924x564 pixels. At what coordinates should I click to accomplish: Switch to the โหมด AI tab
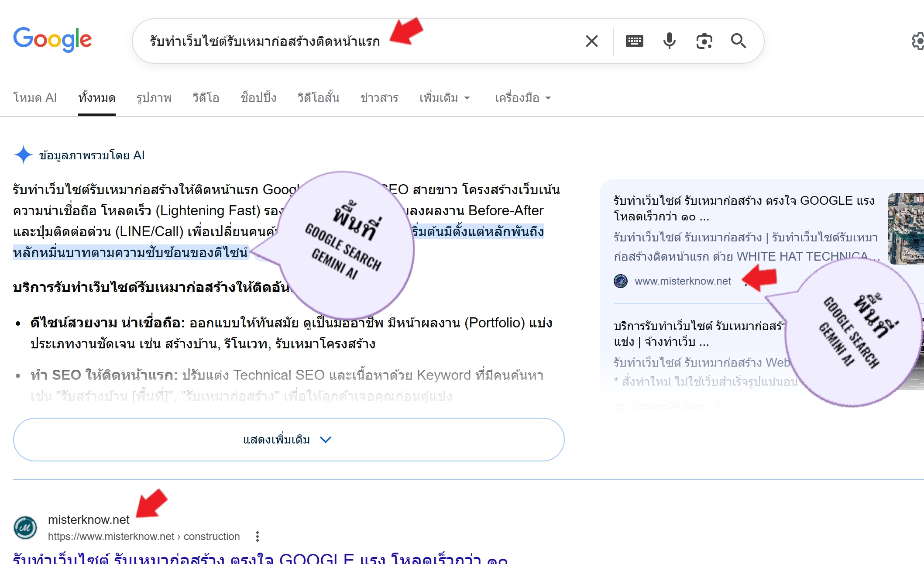(x=35, y=98)
